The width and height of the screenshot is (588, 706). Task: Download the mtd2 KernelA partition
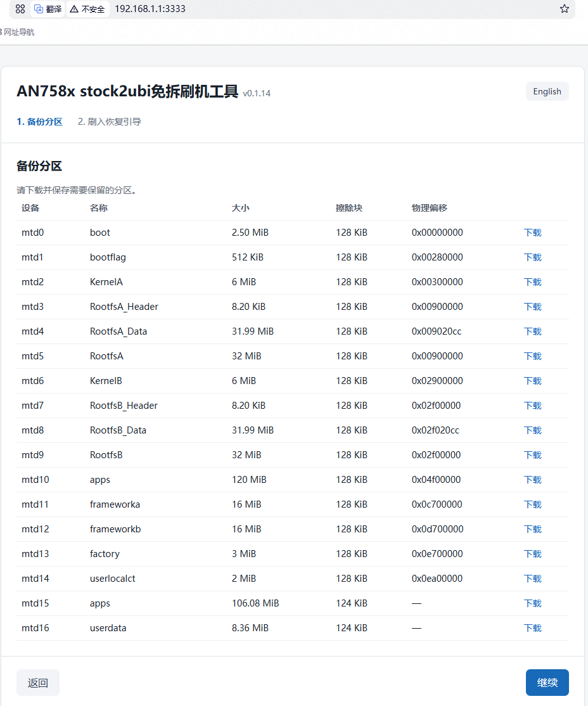pyautogui.click(x=533, y=282)
